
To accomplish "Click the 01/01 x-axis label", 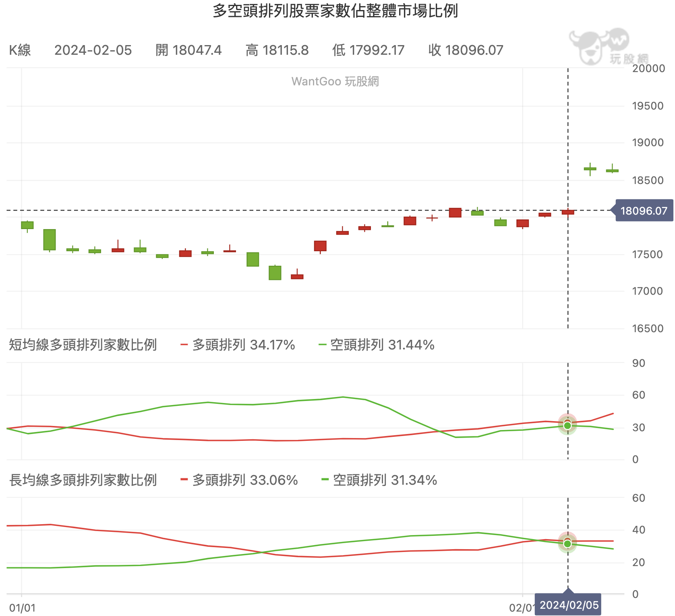I will click(22, 608).
